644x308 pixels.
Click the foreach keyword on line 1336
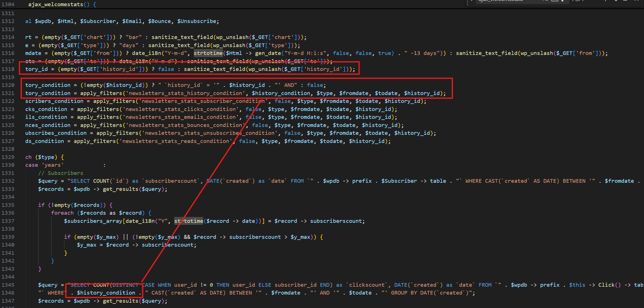pyautogui.click(x=62, y=213)
